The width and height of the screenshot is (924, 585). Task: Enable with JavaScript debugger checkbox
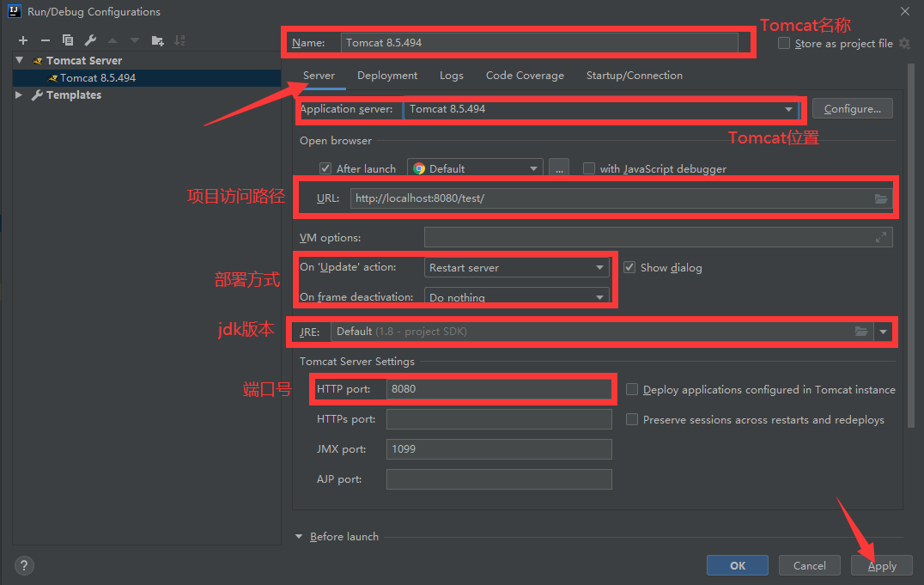(589, 168)
